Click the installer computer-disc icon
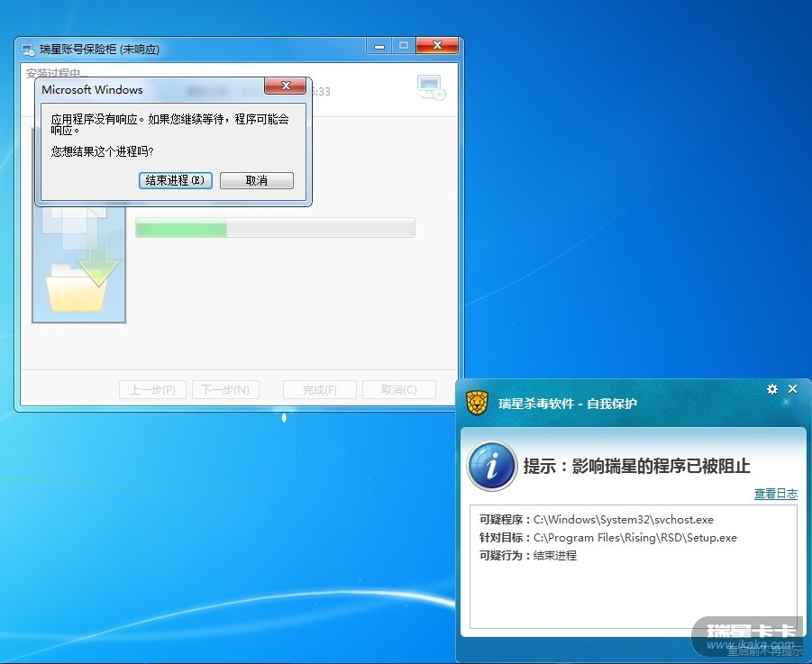 click(x=432, y=87)
